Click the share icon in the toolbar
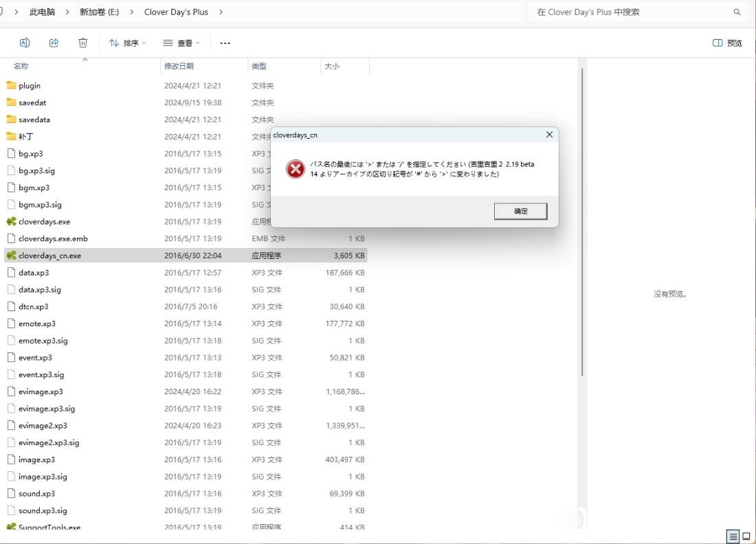Screen dimensions: 756x544 54,43
